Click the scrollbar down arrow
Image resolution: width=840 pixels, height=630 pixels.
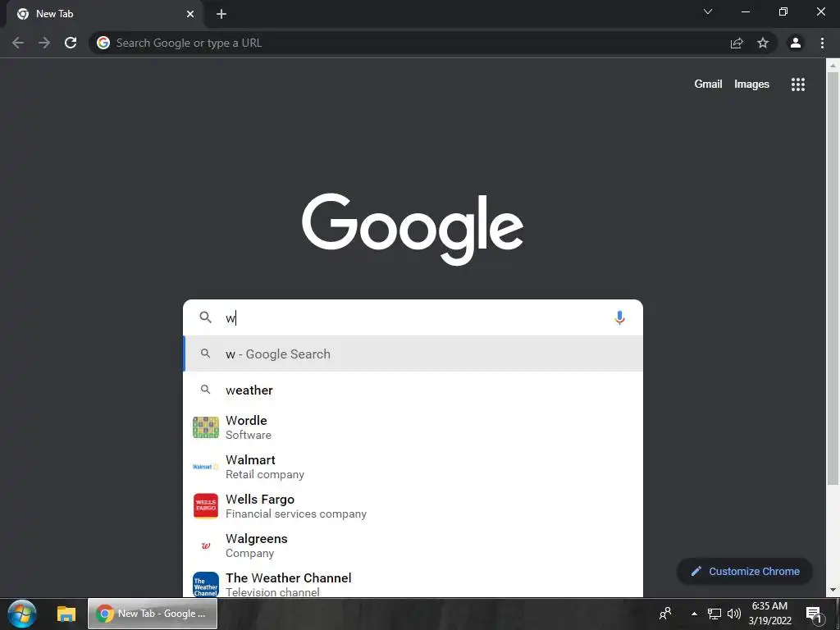pos(833,590)
